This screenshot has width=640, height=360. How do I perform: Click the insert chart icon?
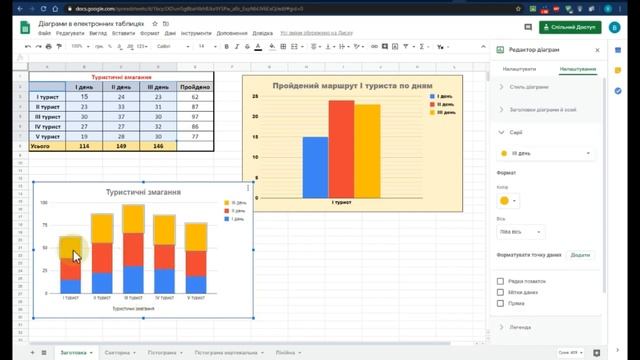tap(395, 47)
